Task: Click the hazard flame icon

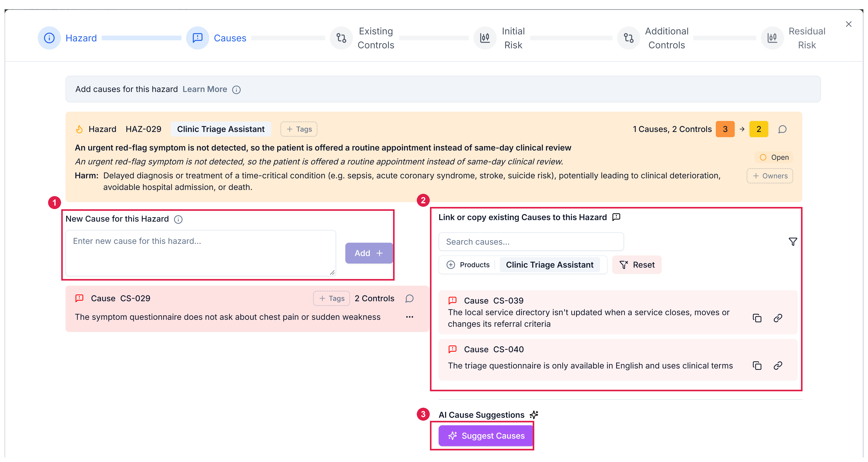Action: pos(80,129)
